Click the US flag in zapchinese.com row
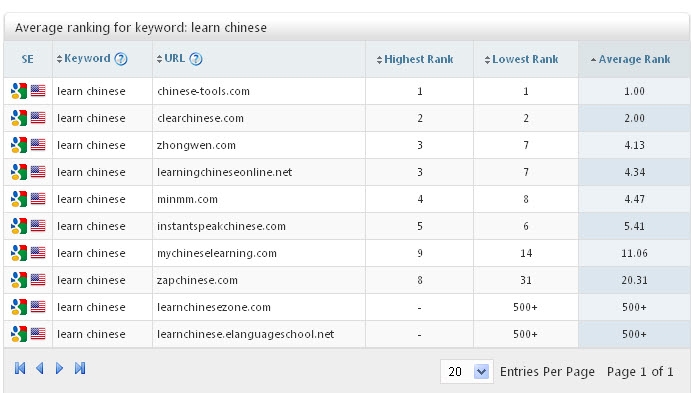Viewport: 691px width, 393px height. [x=38, y=280]
